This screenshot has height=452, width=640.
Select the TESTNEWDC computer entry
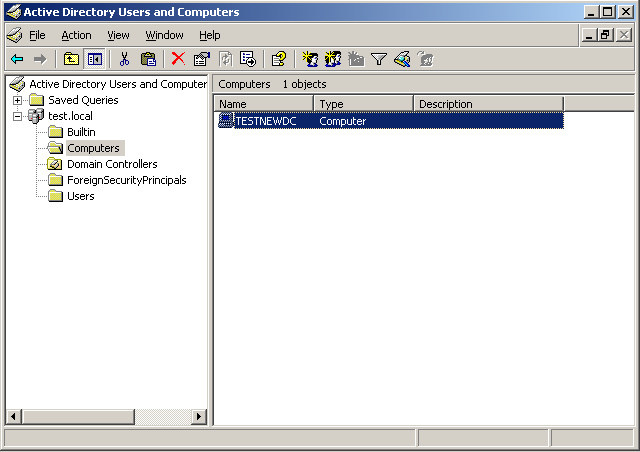pos(266,121)
